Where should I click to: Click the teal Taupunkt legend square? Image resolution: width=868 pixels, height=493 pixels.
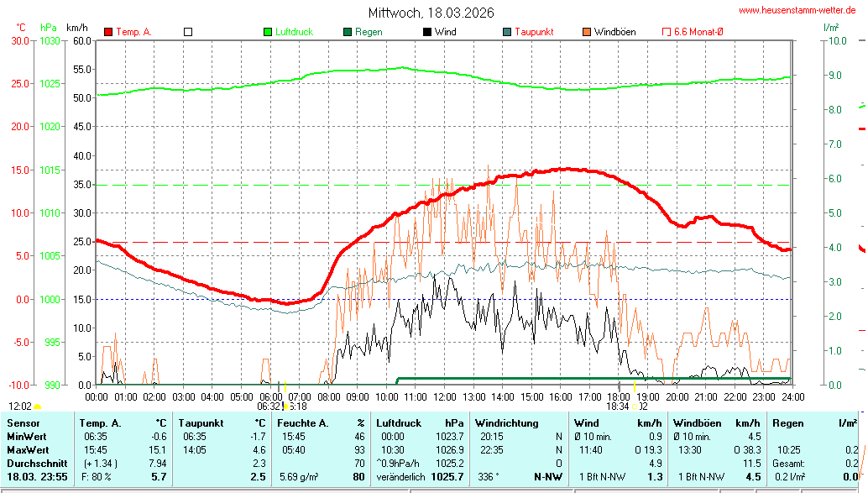pyautogui.click(x=507, y=32)
